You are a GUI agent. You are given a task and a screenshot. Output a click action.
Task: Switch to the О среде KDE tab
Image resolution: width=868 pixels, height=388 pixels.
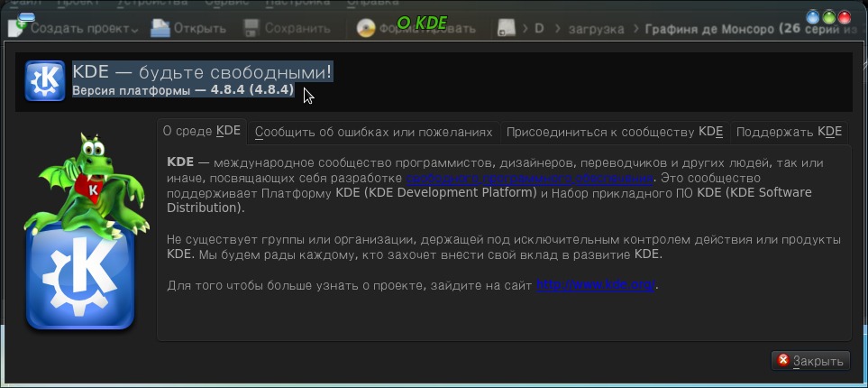pyautogui.click(x=202, y=131)
